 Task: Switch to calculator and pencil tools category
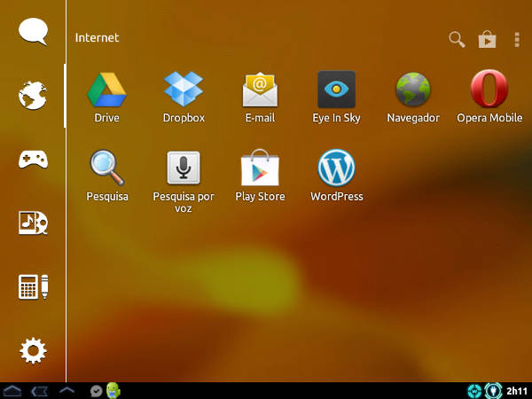tap(33, 286)
